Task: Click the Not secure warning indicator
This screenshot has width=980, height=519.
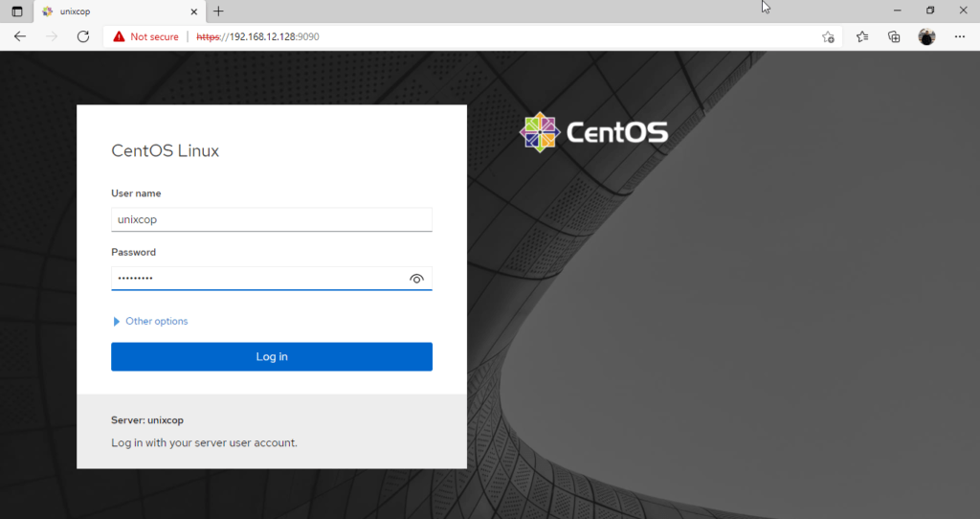Action: click(145, 37)
